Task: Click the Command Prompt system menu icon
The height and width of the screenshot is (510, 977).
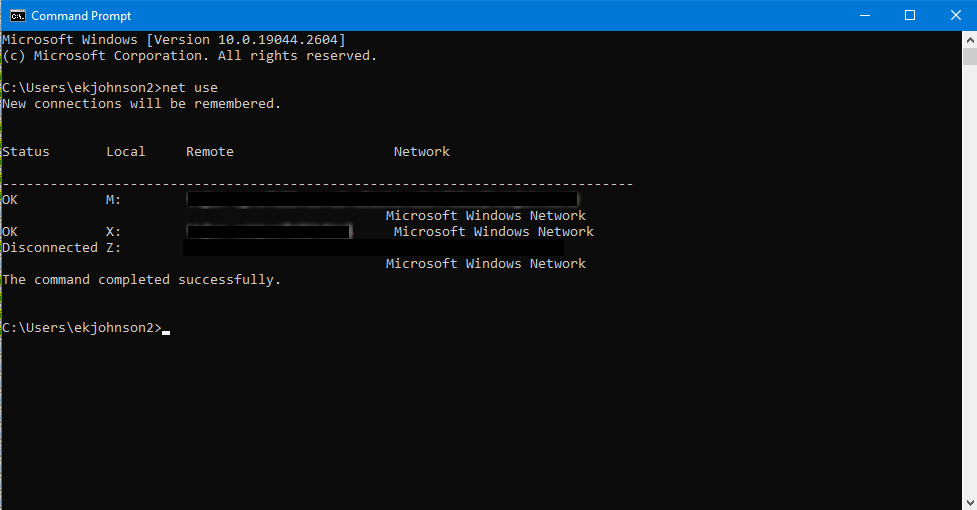Action: [17, 16]
